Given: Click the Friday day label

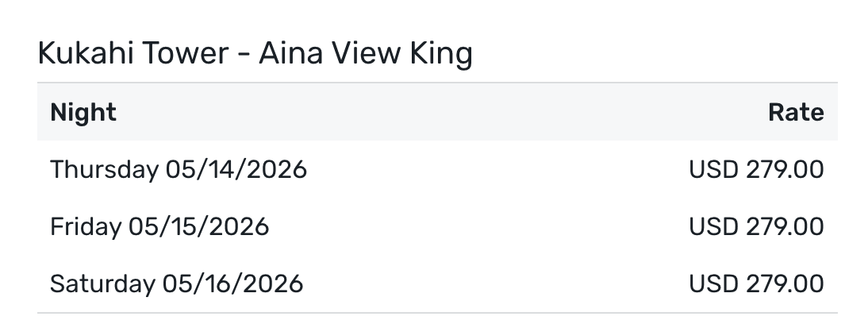Looking at the screenshot, I should click(84, 227).
